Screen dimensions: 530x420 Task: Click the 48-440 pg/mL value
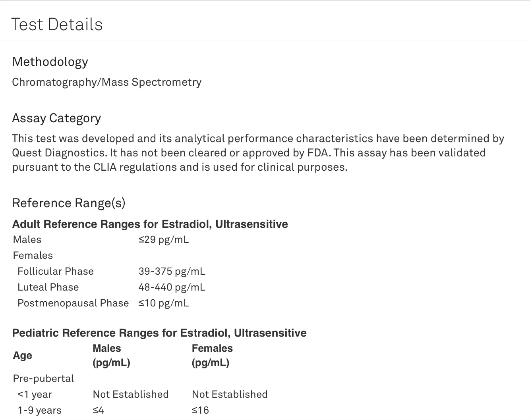[172, 287]
